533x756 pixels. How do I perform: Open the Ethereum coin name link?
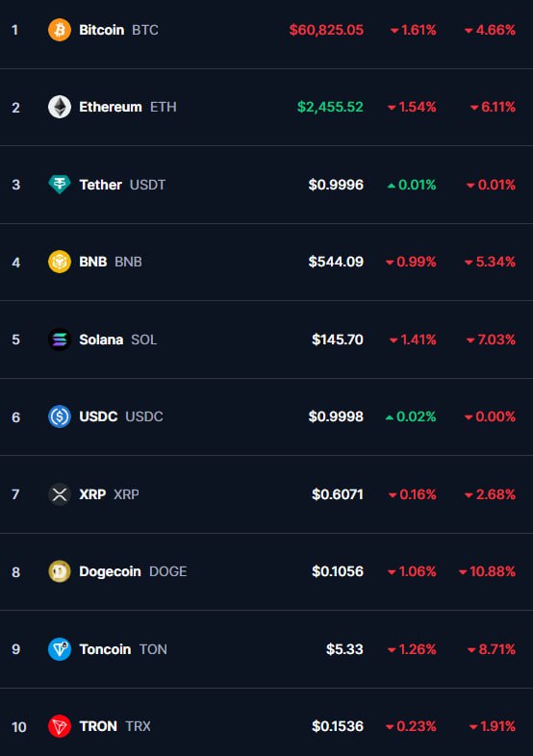coord(111,107)
